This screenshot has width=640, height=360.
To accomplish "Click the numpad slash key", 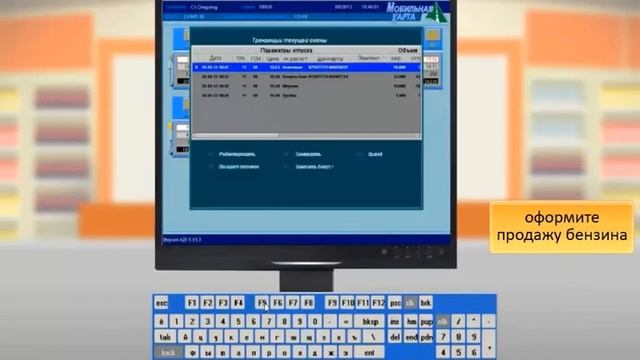I will 458,322.
